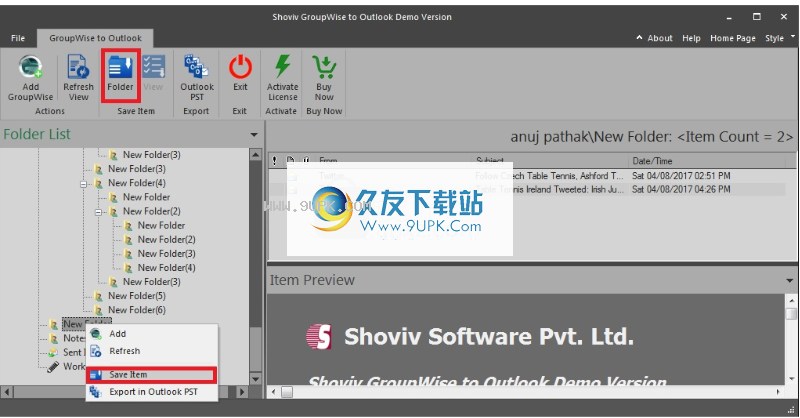This screenshot has width=800, height=418.
Task: Open the File tab
Action: click(18, 38)
